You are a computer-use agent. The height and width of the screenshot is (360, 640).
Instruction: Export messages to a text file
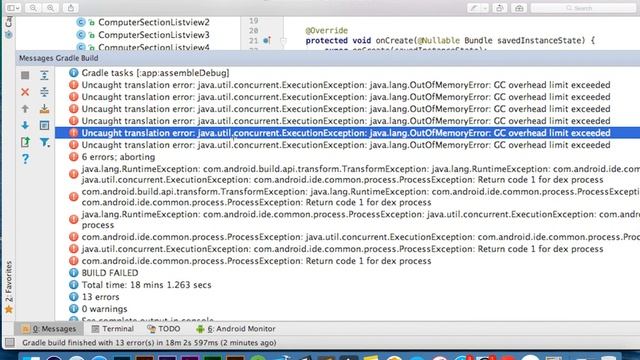pyautogui.click(x=25, y=142)
